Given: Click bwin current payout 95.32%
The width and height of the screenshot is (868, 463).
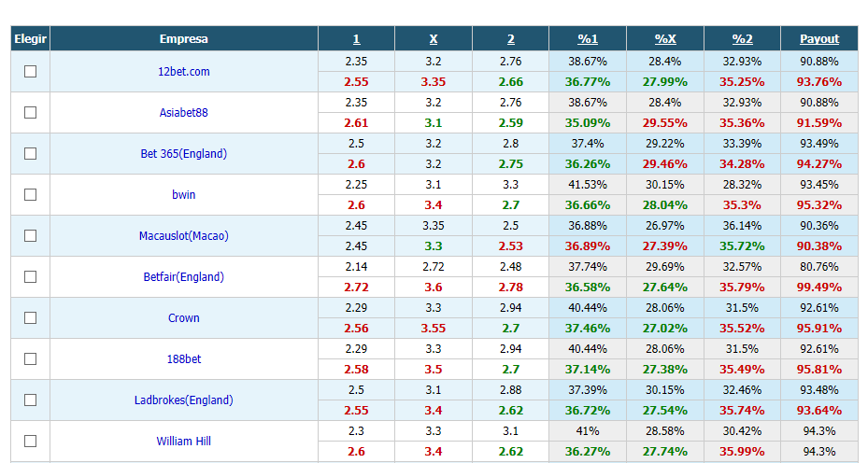Looking at the screenshot, I should [819, 204].
